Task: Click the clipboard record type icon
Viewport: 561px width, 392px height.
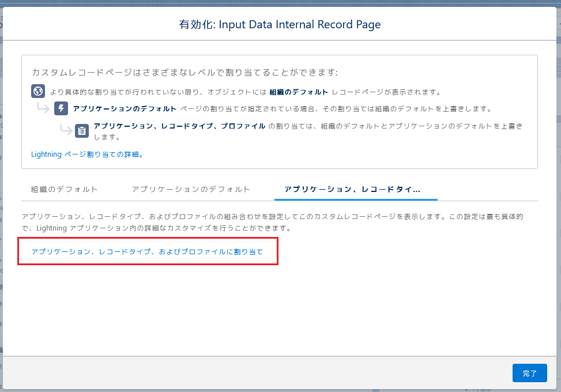Action: tap(82, 131)
